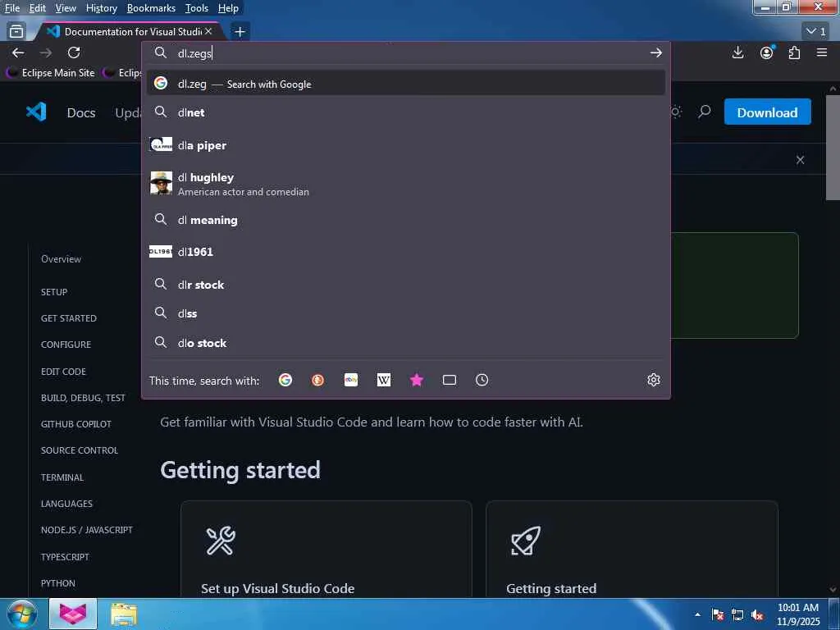840x630 pixels.
Task: Expand the TERMINAL sidebar section
Action: pyautogui.click(x=62, y=477)
